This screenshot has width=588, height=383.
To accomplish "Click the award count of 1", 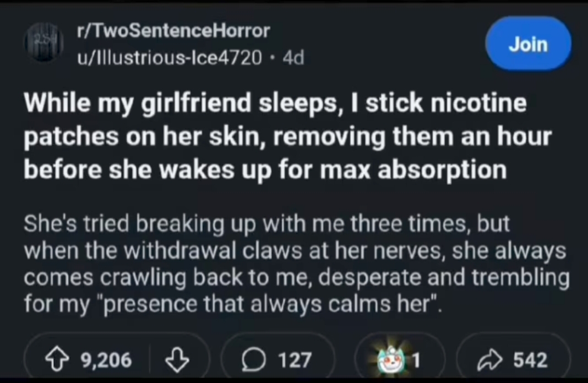I will pos(417,360).
